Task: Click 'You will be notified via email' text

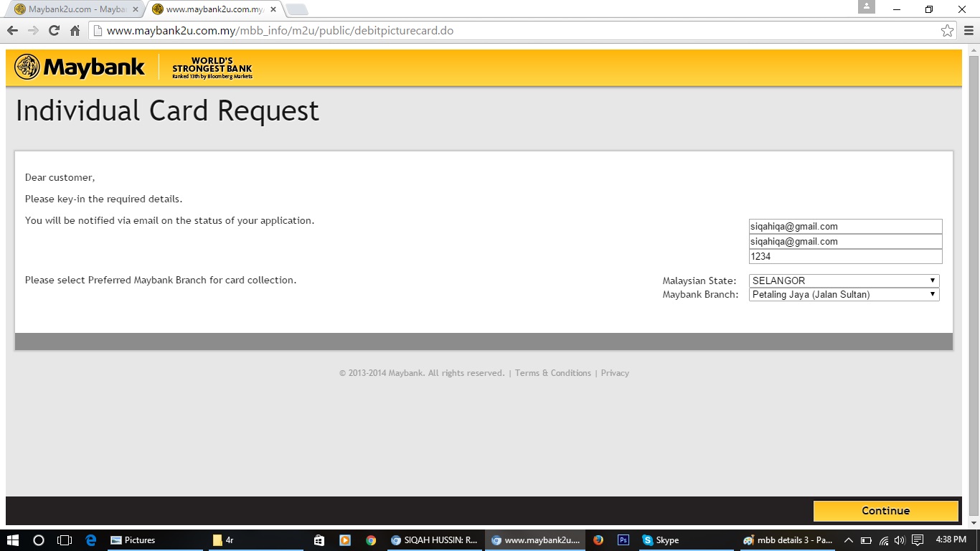Action: coord(169,220)
